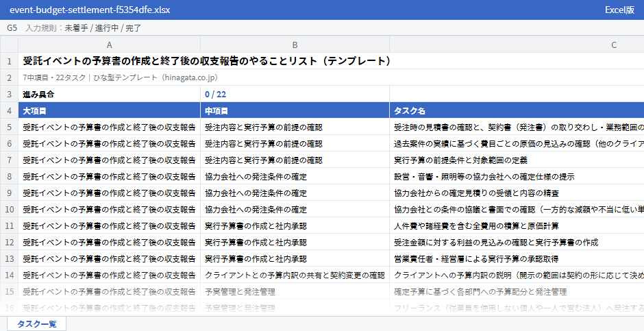
Task: Click task 確定予算に基づく各部門への予算配分と発注管理
Action: (x=517, y=291)
